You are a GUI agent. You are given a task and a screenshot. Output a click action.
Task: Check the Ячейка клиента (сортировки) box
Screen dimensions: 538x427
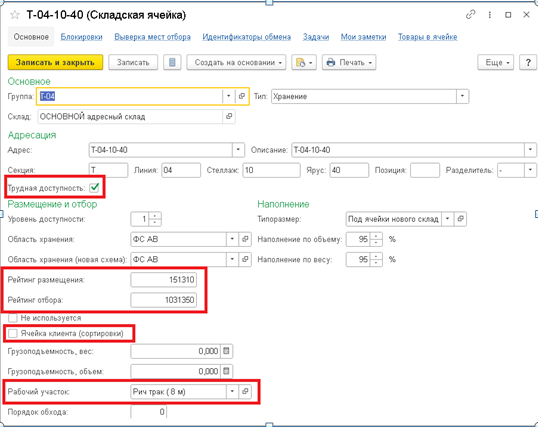(13, 333)
